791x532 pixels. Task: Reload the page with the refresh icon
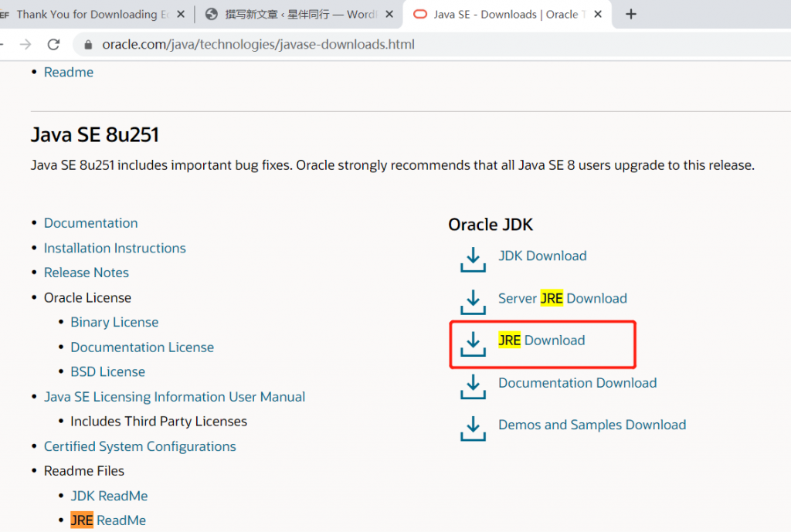point(53,44)
